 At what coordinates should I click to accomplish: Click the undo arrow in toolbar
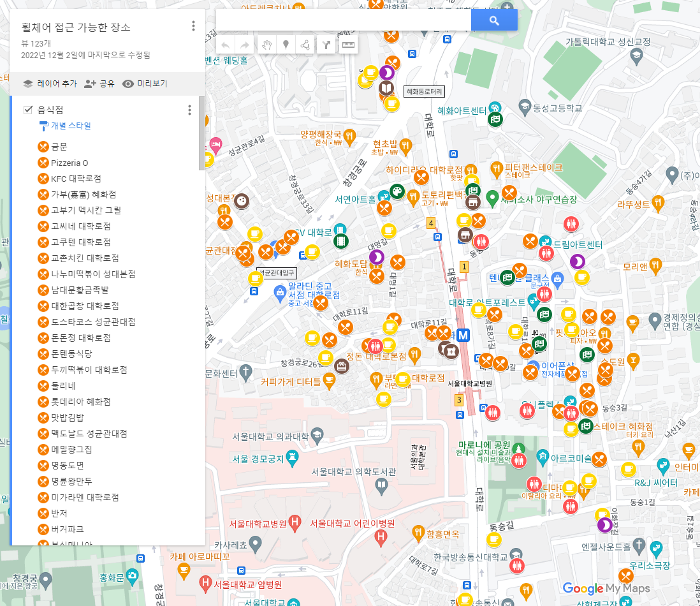[226, 45]
